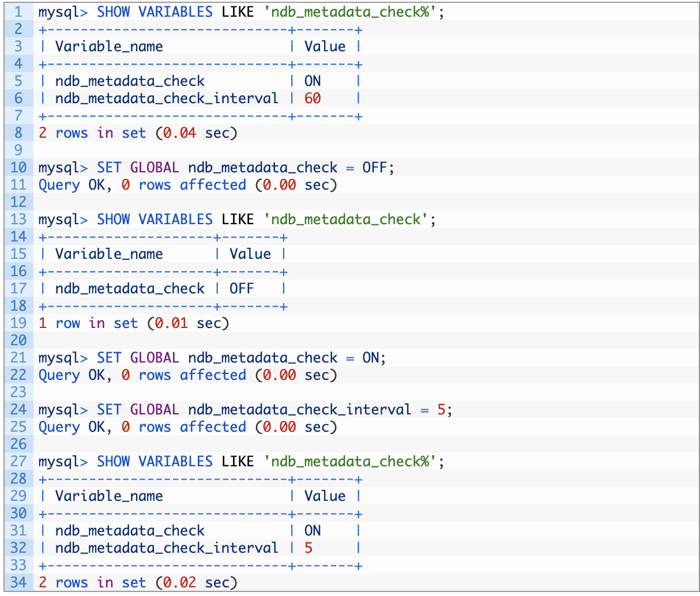This screenshot has width=700, height=596.
Task: Click the OFF value in the result table
Action: click(242, 289)
